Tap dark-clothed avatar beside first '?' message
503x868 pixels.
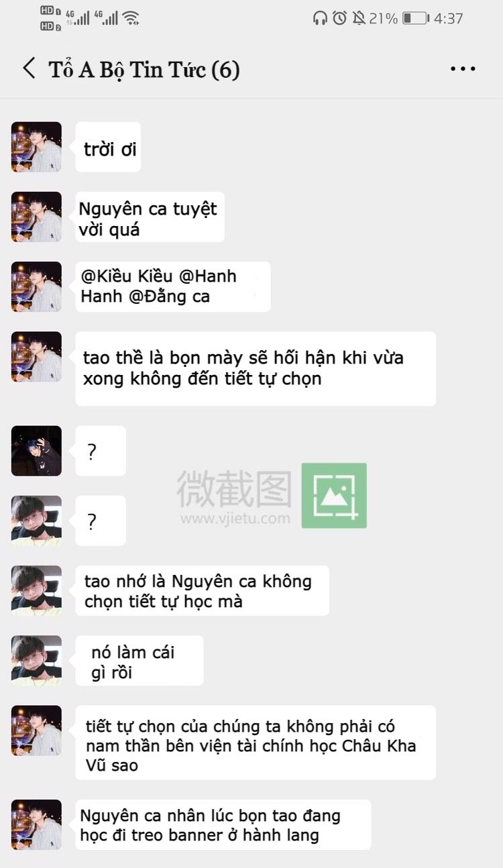(36, 451)
